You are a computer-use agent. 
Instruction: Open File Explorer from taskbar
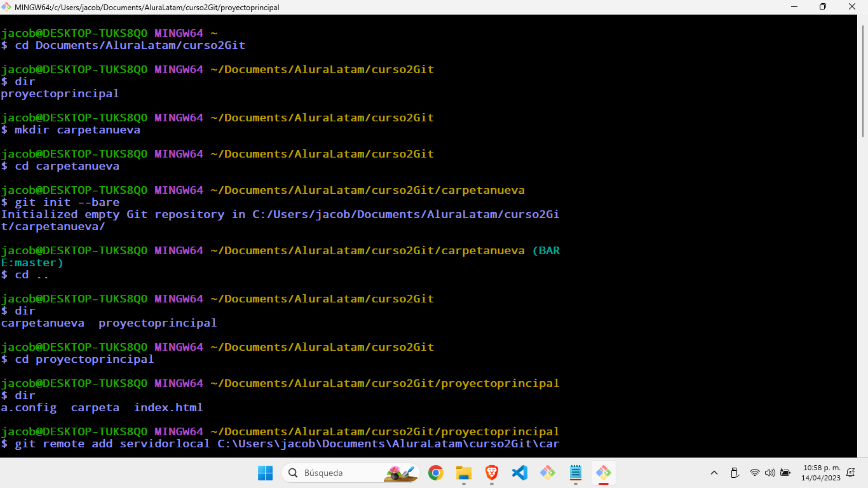click(464, 473)
